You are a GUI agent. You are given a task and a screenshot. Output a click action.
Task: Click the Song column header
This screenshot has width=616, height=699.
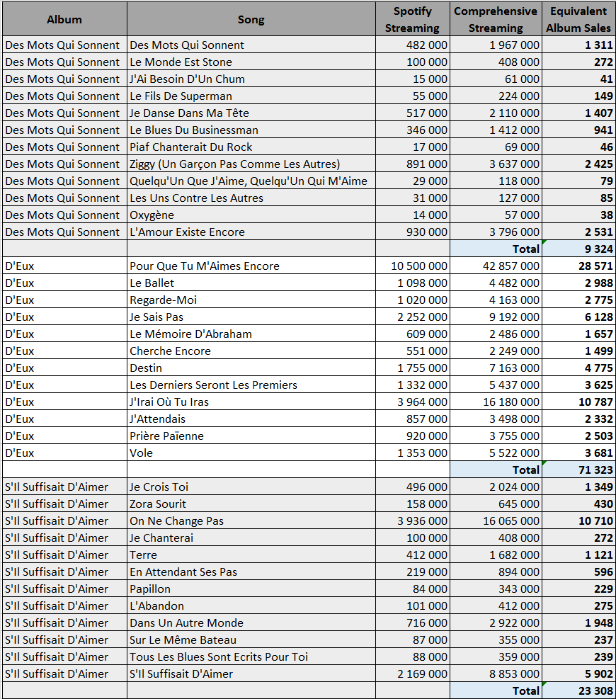(x=251, y=19)
